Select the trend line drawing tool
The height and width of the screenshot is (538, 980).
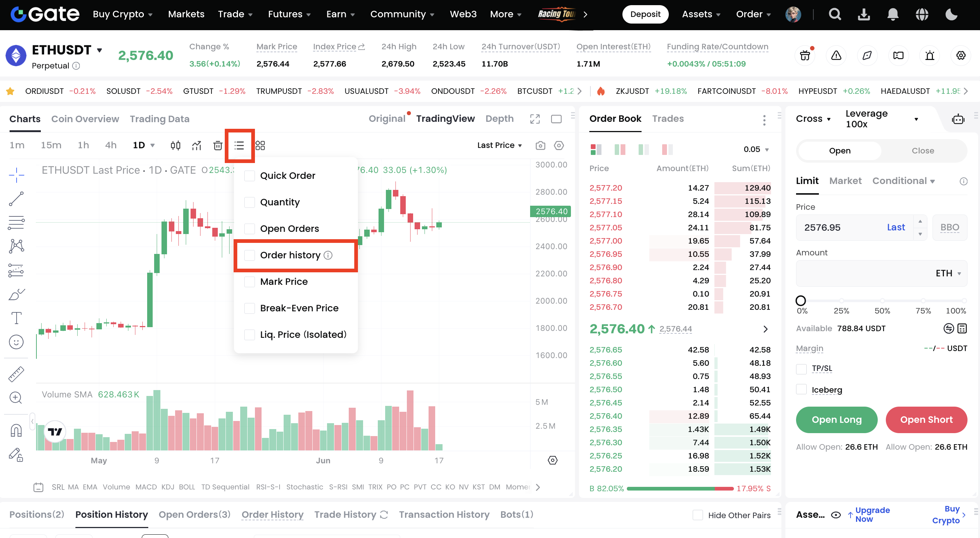pyautogui.click(x=16, y=199)
